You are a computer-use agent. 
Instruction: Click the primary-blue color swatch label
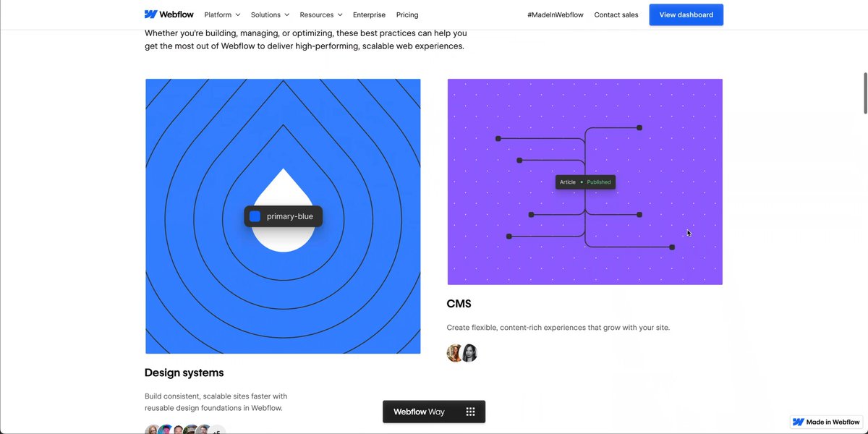pos(283,216)
